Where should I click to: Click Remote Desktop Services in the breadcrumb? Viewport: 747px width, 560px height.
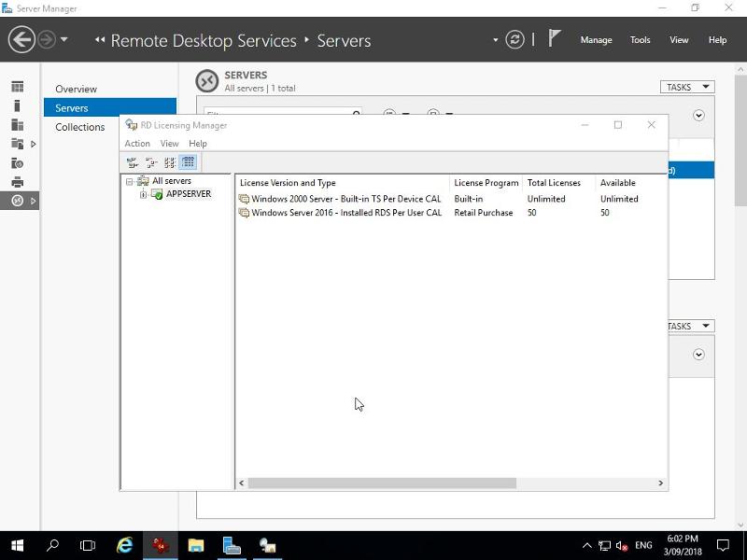point(204,40)
